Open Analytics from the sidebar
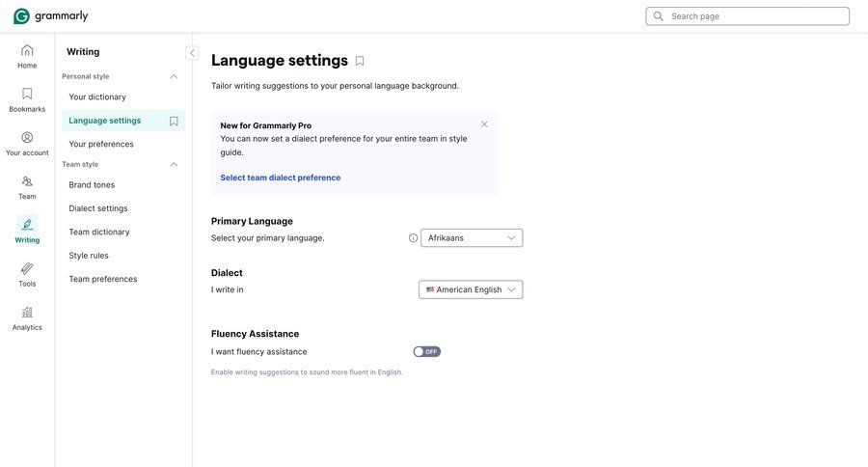The width and height of the screenshot is (868, 467). pyautogui.click(x=27, y=317)
